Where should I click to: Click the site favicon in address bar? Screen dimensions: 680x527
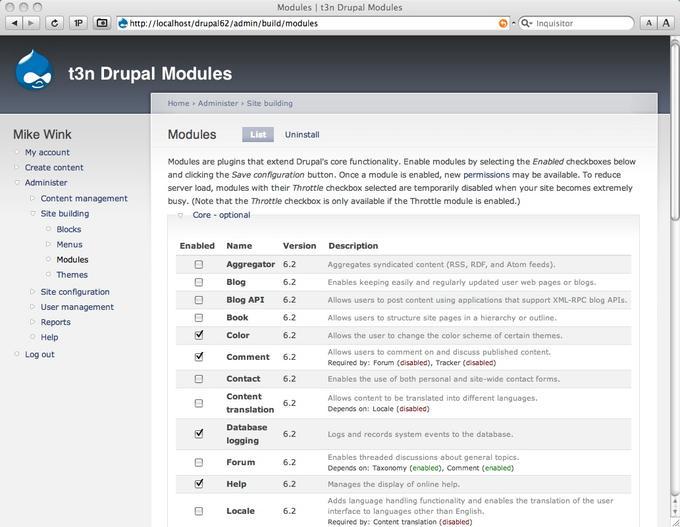123,23
